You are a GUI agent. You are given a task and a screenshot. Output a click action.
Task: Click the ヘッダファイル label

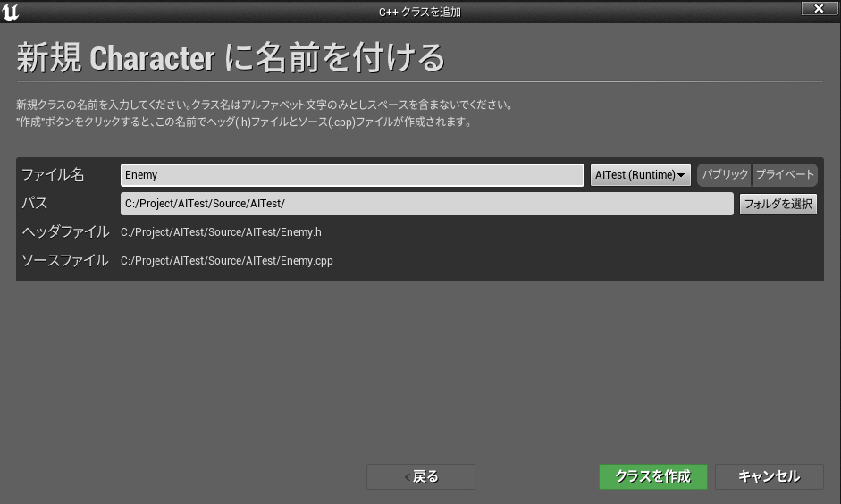65,231
